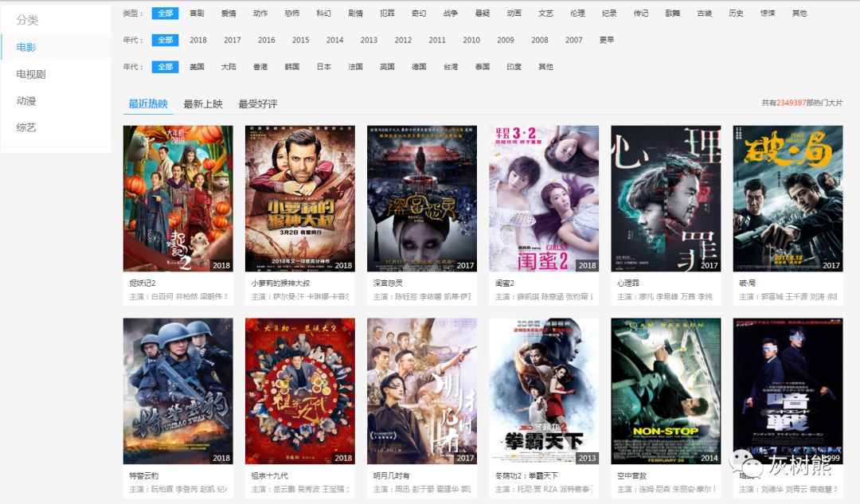Pick the 科幻 genre filter
860x504 pixels.
(323, 14)
